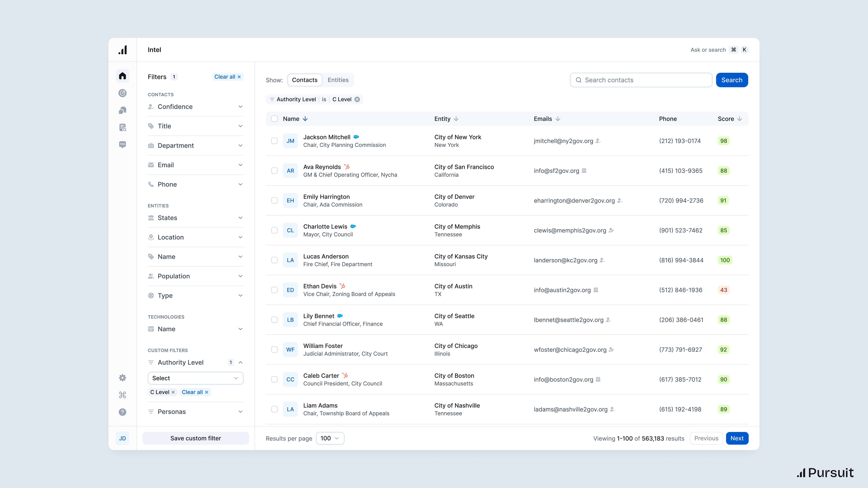The image size is (868, 488).
Task: Click the command shortcut icon in sidebar
Action: click(122, 395)
